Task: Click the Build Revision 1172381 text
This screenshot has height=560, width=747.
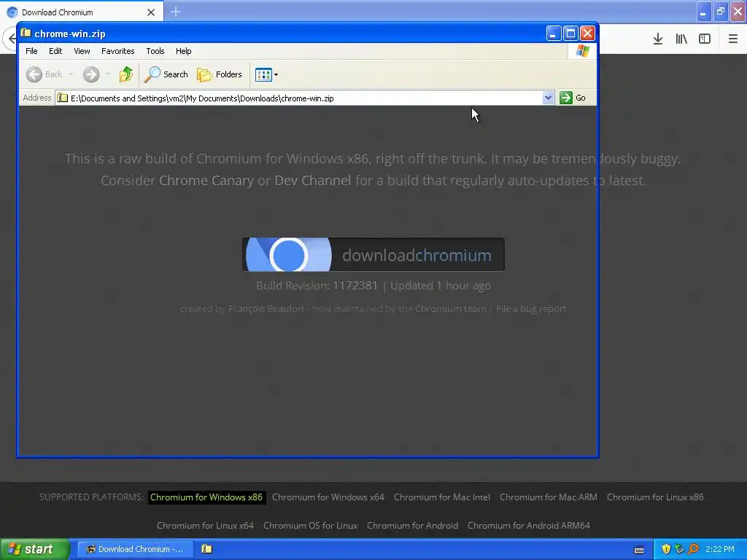Action: pos(317,286)
